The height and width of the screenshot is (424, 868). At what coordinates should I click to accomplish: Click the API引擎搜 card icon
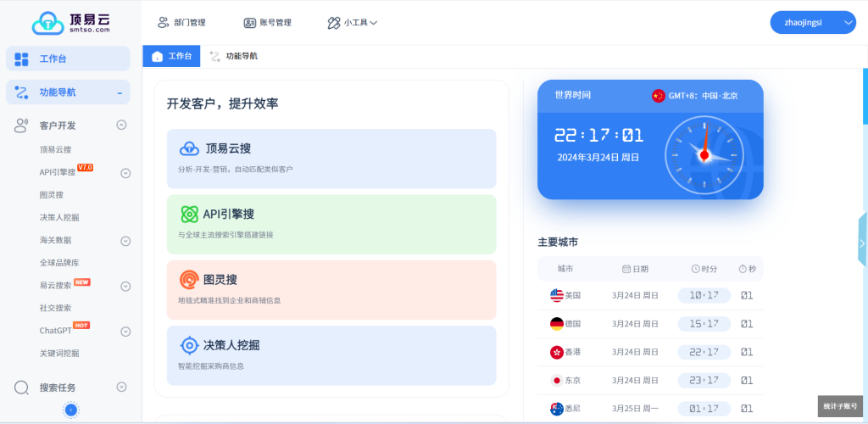tap(189, 214)
